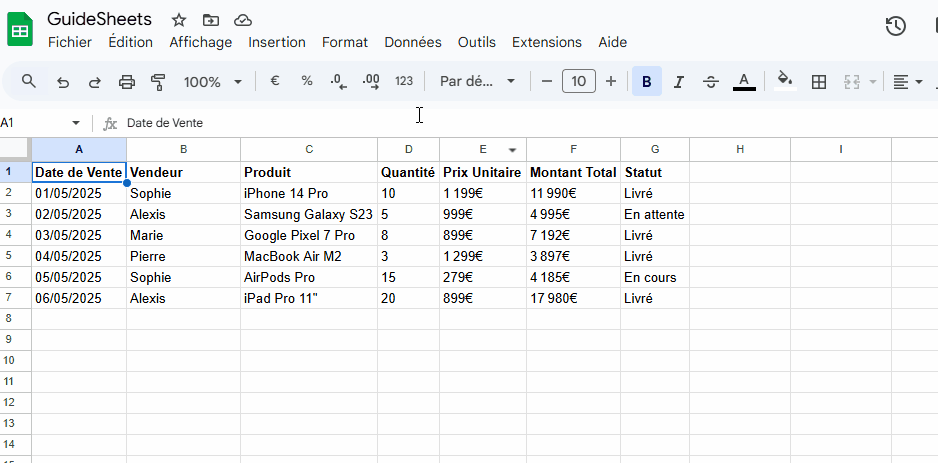Click the Pierre vendor cell
This screenshot has height=463, width=938.
click(x=183, y=256)
